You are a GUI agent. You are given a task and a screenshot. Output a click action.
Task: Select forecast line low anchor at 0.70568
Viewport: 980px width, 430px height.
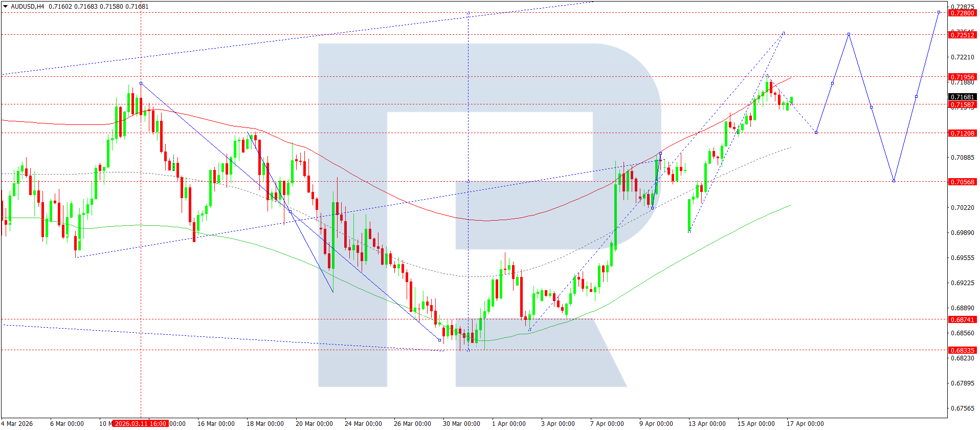coord(894,181)
